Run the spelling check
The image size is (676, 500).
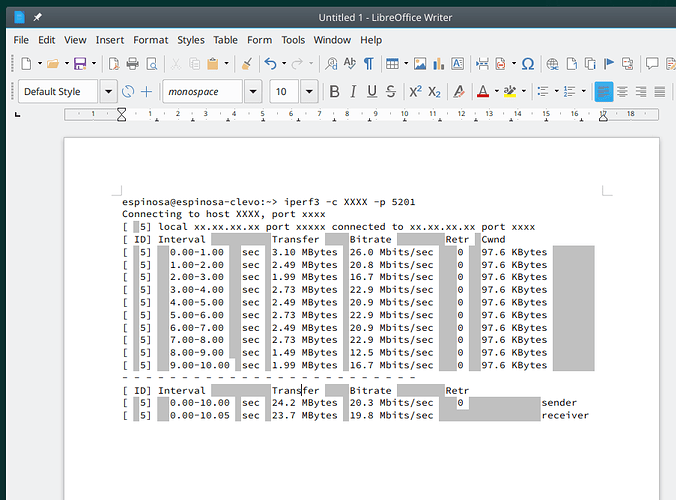[350, 64]
